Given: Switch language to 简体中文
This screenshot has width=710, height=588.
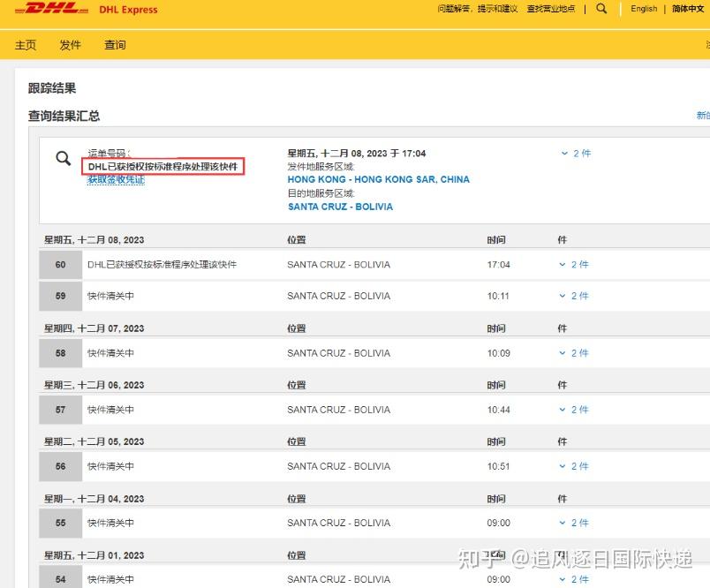Looking at the screenshot, I should point(688,9).
